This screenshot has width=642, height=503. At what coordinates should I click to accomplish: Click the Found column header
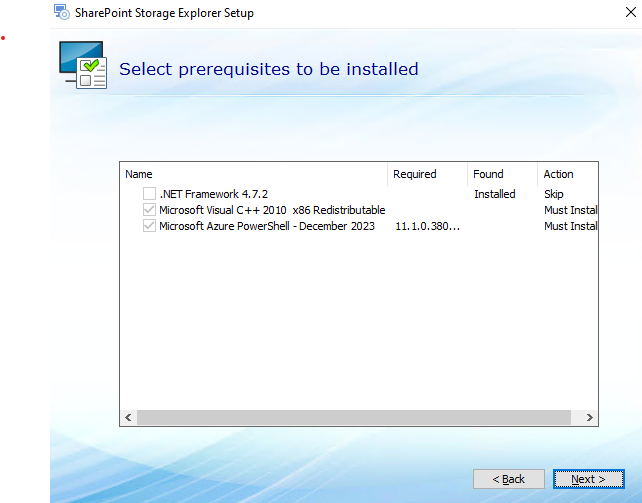pyautogui.click(x=502, y=174)
